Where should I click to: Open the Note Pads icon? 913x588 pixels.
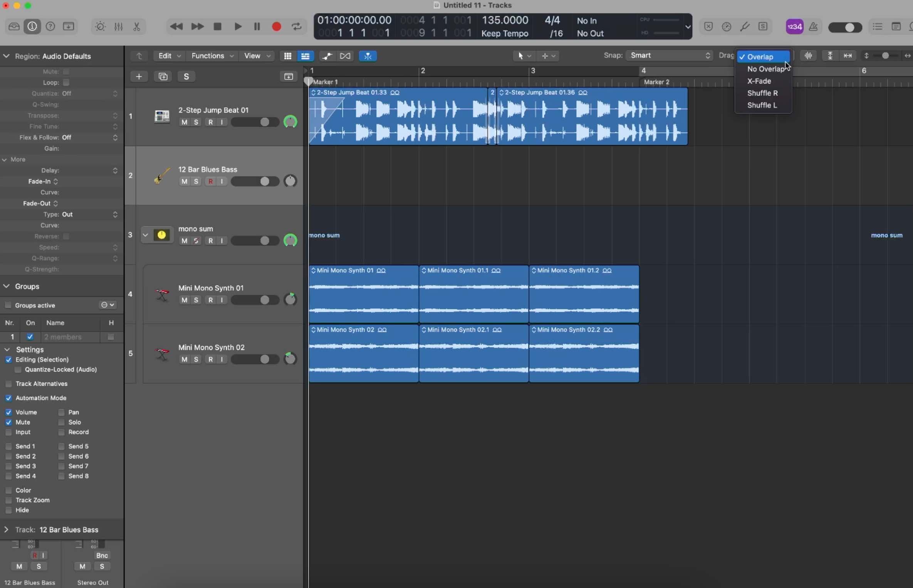click(896, 27)
